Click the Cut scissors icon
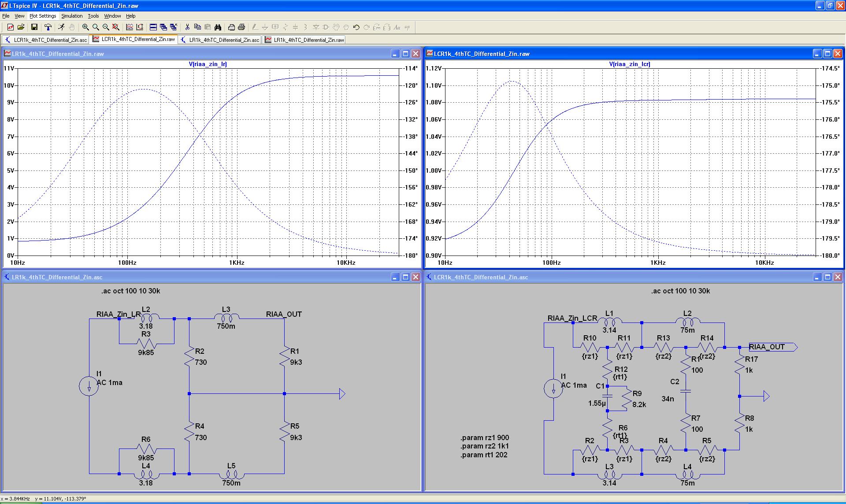This screenshot has height=504, width=846. [x=187, y=27]
